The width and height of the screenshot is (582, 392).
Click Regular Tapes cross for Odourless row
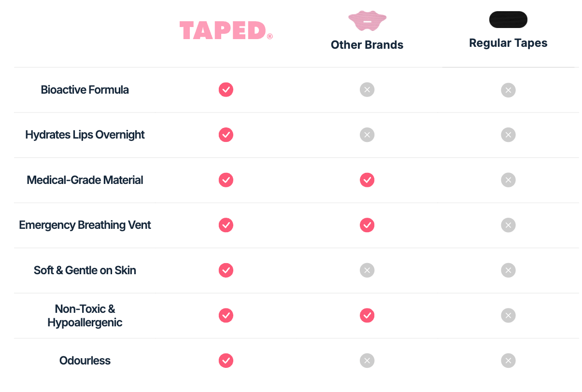pos(508,361)
